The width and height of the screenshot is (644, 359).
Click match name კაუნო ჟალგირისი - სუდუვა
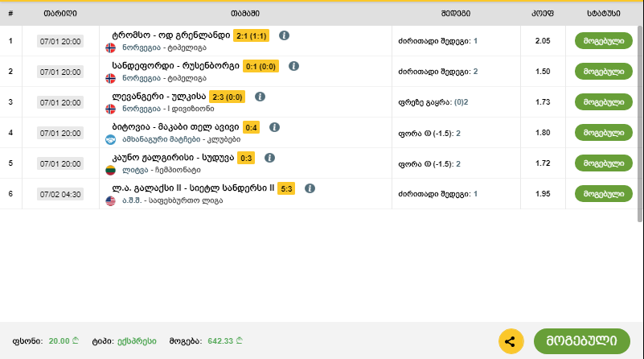(173, 158)
